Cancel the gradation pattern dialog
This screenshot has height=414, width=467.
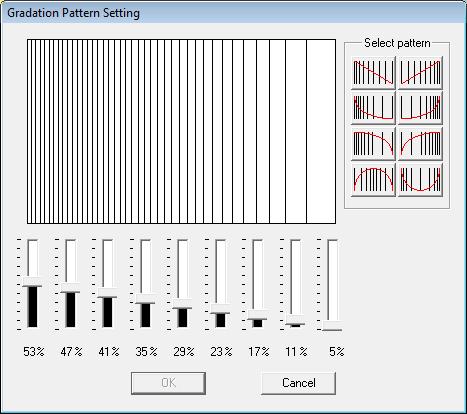pos(298,383)
